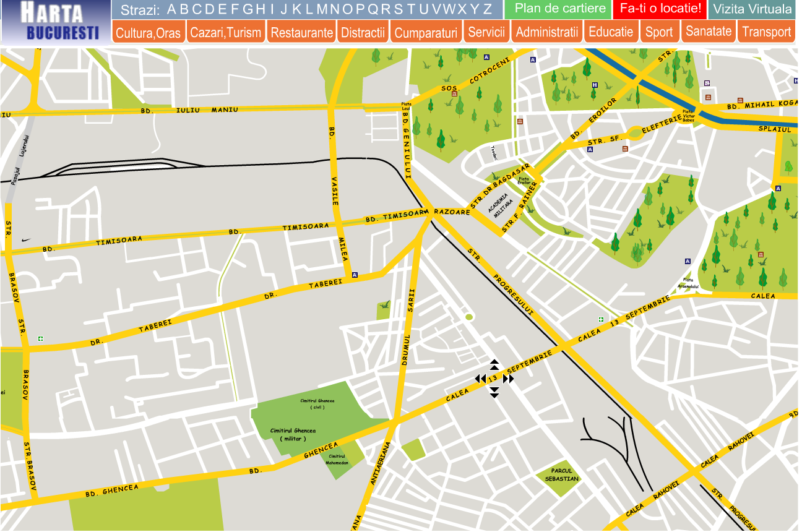Open the Transport category
802x532 pixels.
(x=767, y=32)
